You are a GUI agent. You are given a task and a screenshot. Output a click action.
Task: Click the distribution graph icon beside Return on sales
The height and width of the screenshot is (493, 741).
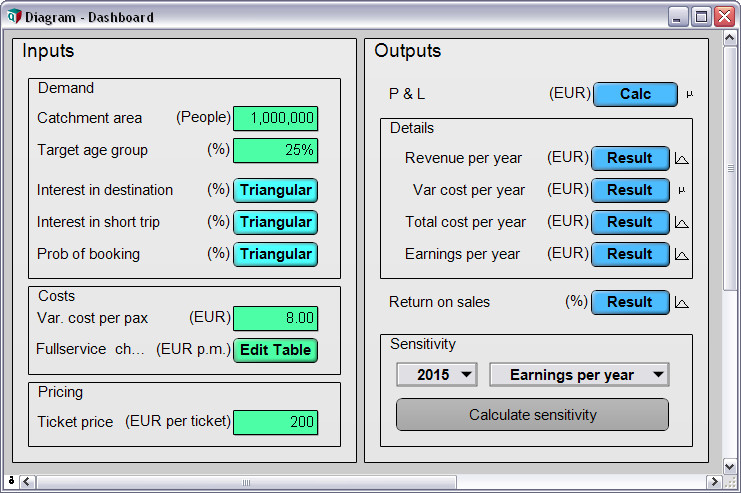coord(682,302)
